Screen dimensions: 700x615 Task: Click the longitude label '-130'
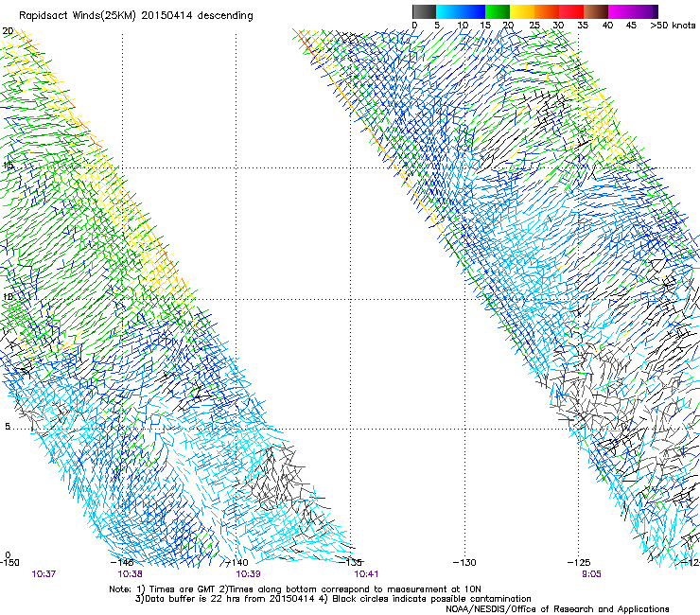point(464,562)
